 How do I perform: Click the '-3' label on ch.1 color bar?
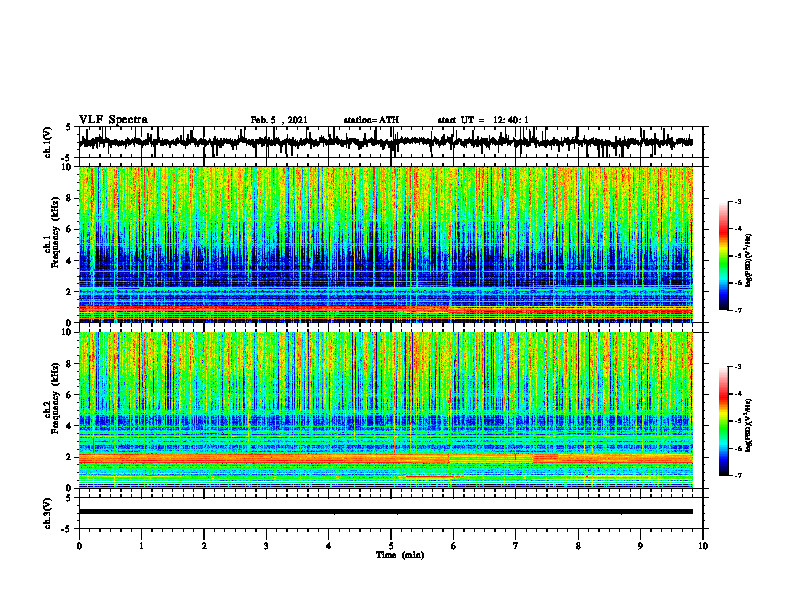tap(738, 202)
